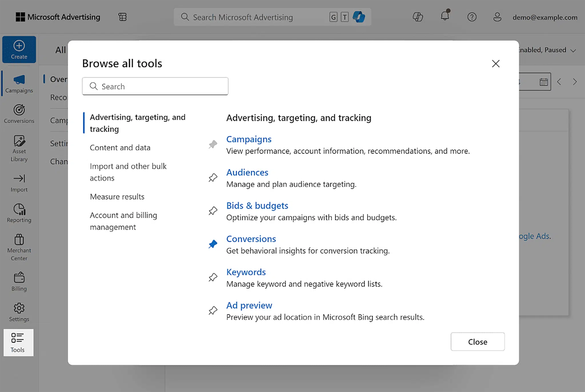Select Advertising targeting and tracking menu item

pyautogui.click(x=137, y=123)
